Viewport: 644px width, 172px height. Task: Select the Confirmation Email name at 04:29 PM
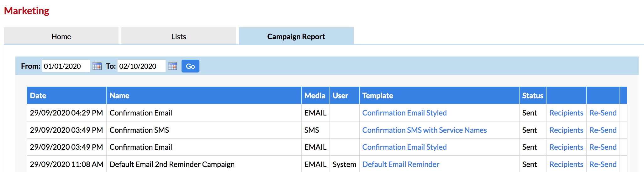tap(204, 113)
